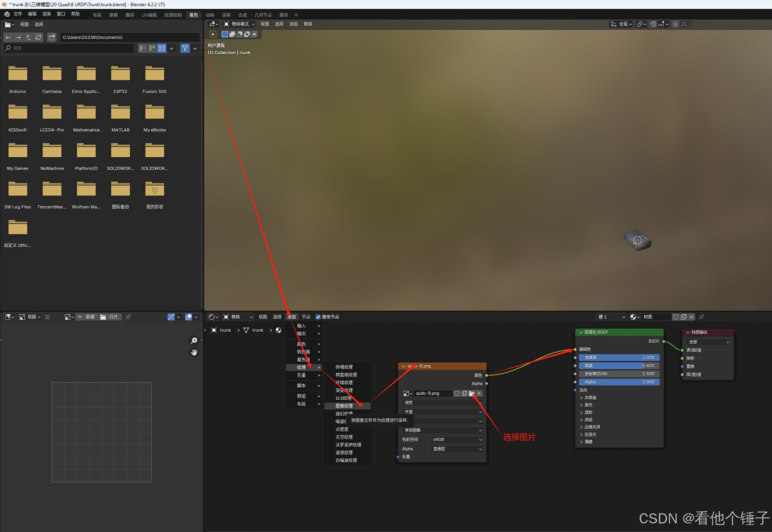Open the sRGB color space dropdown
The height and width of the screenshot is (532, 772).
[x=457, y=439]
